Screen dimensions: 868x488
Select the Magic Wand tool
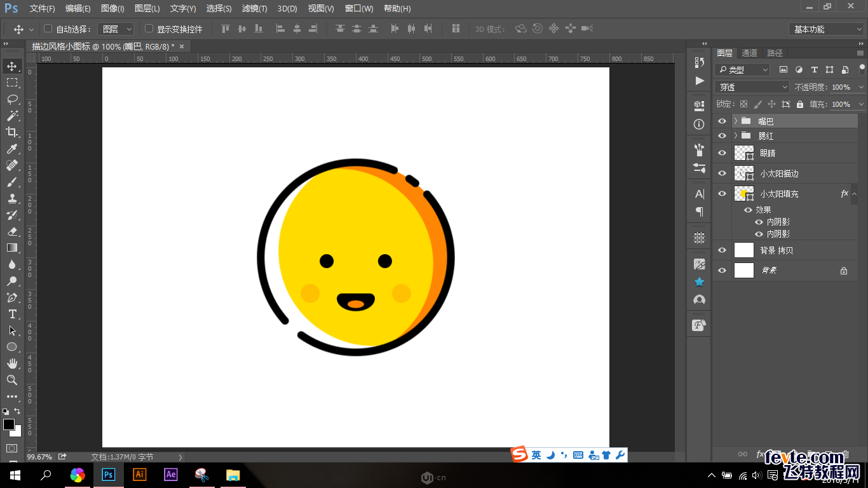[12, 116]
